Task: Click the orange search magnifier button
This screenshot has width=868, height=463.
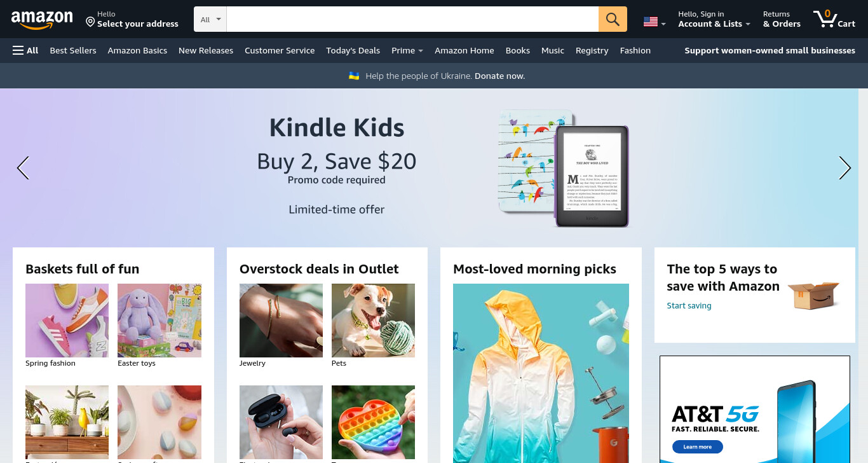Action: (x=613, y=19)
